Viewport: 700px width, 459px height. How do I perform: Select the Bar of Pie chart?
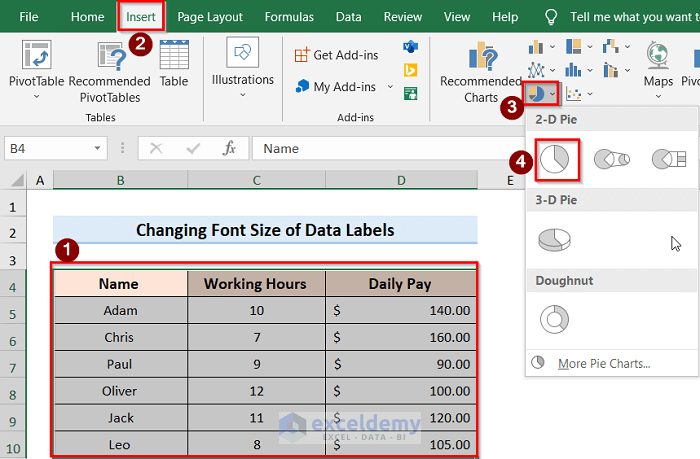667,159
